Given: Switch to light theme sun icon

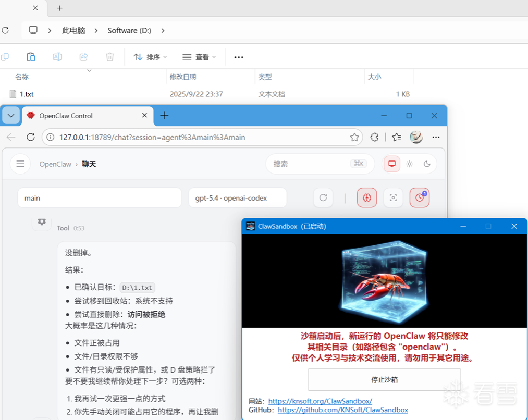Looking at the screenshot, I should [x=410, y=164].
